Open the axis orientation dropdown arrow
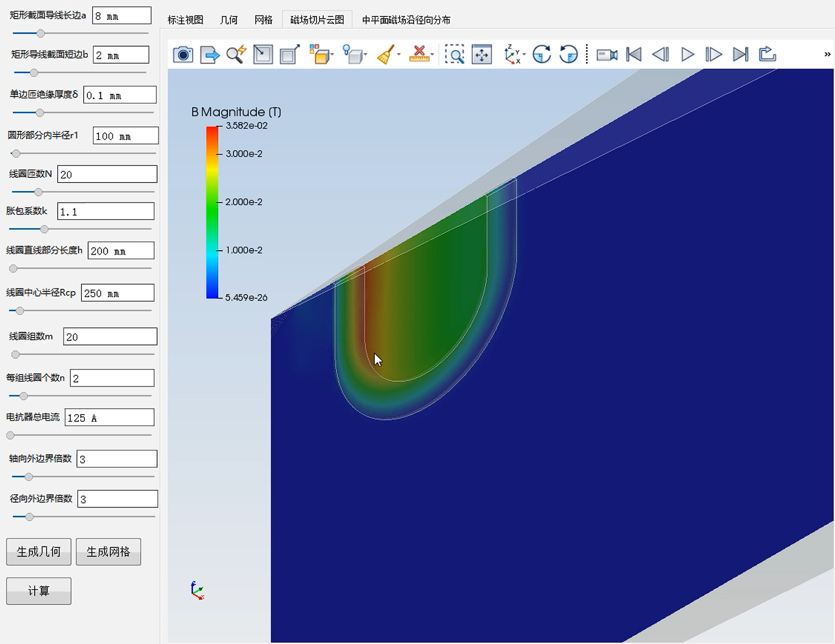The height and width of the screenshot is (644, 835). point(524,55)
